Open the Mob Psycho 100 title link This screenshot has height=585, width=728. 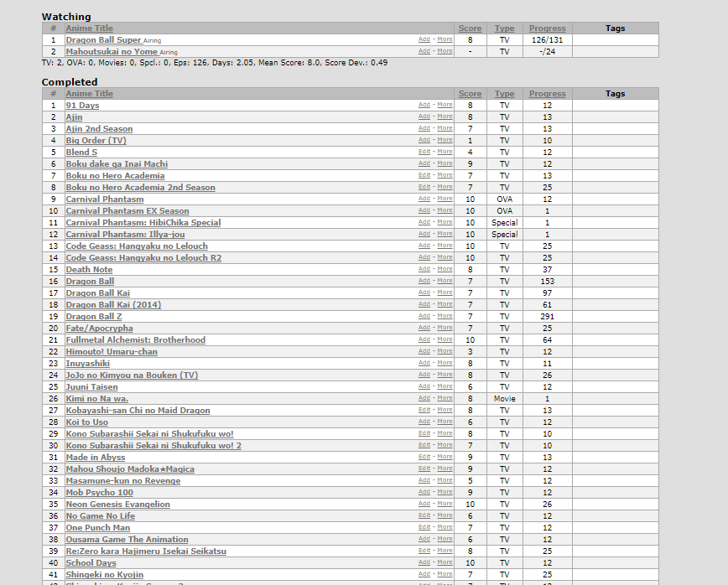99,493
